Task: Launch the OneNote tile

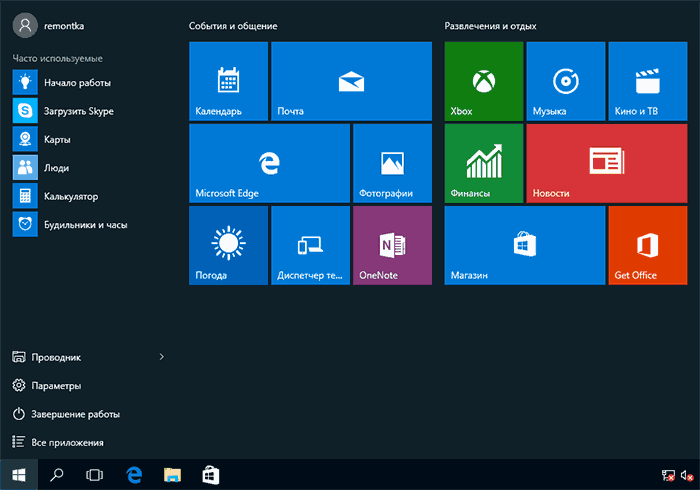Action: [391, 245]
